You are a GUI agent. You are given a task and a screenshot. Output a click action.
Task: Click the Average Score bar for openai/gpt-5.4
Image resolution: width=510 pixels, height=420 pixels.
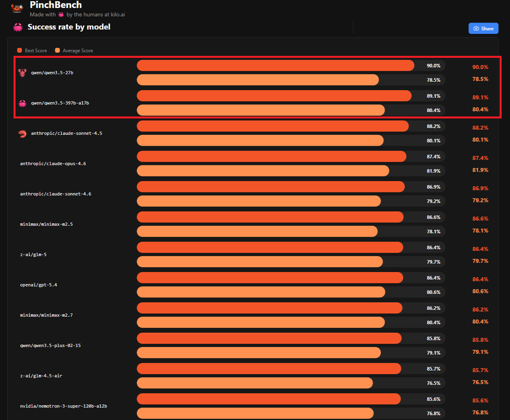[261, 292]
